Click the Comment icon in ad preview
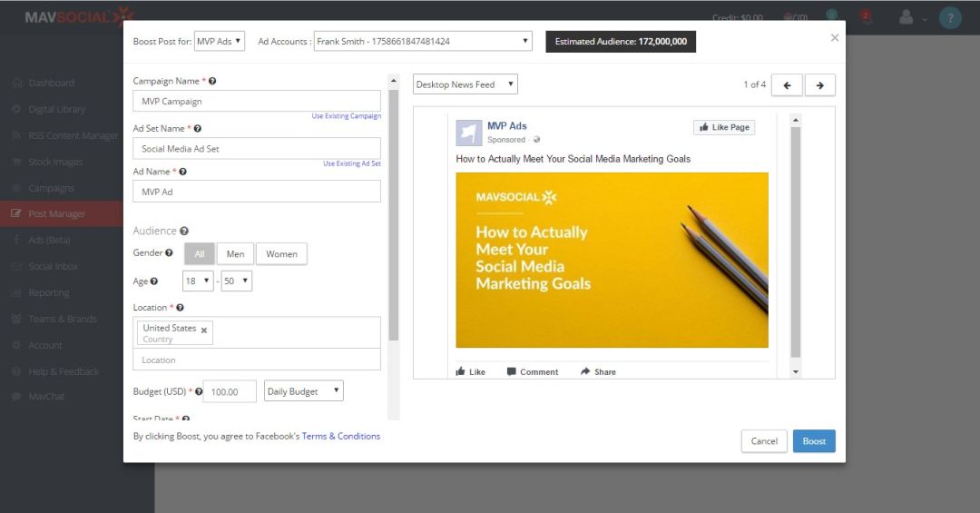This screenshot has height=513, width=980. tap(511, 371)
